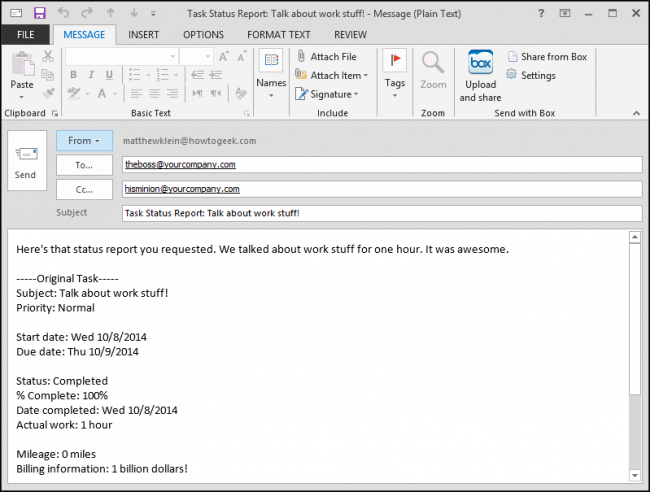Click font color A button

tap(102, 93)
